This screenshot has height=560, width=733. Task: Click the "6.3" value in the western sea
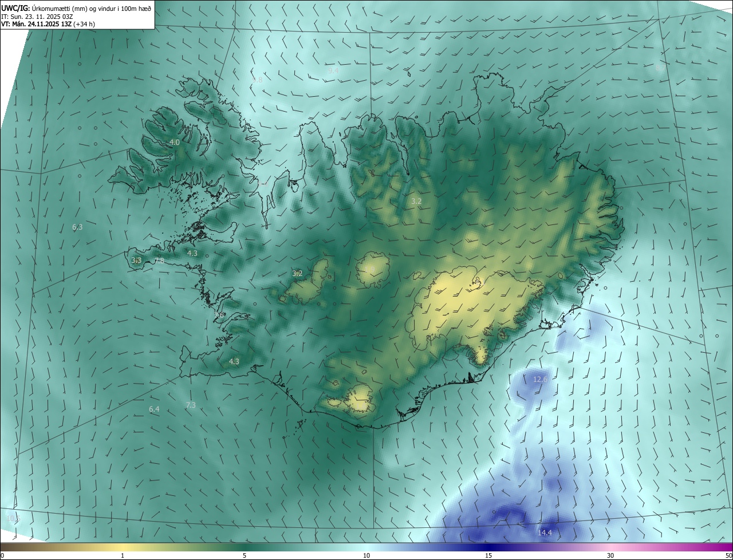tap(77, 227)
